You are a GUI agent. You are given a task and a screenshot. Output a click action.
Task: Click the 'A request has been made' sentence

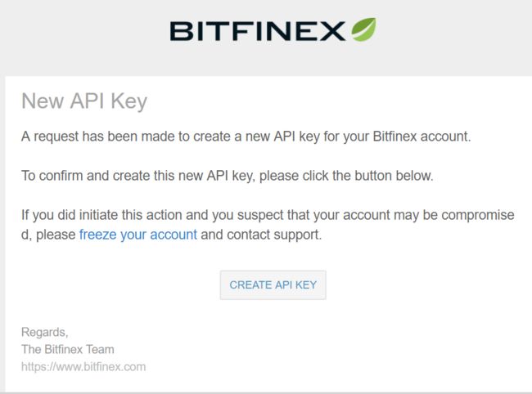(x=246, y=137)
